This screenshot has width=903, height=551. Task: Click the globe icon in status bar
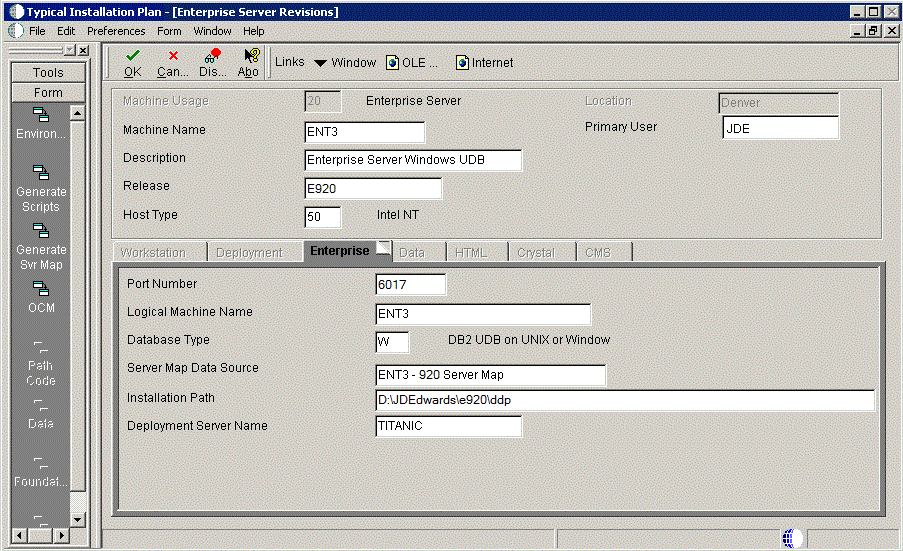point(792,538)
